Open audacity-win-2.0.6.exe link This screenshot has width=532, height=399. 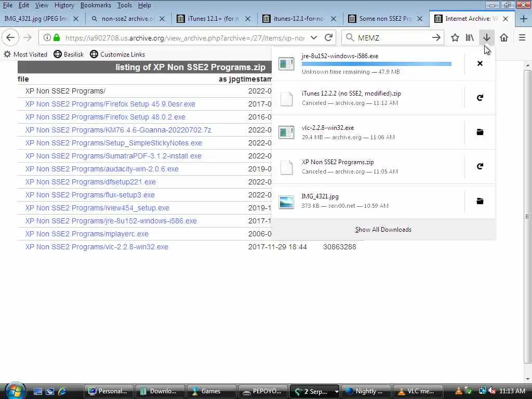coord(102,169)
